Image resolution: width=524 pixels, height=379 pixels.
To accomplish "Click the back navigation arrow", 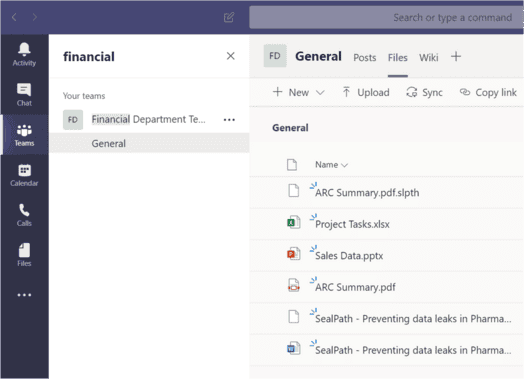I will [x=14, y=17].
